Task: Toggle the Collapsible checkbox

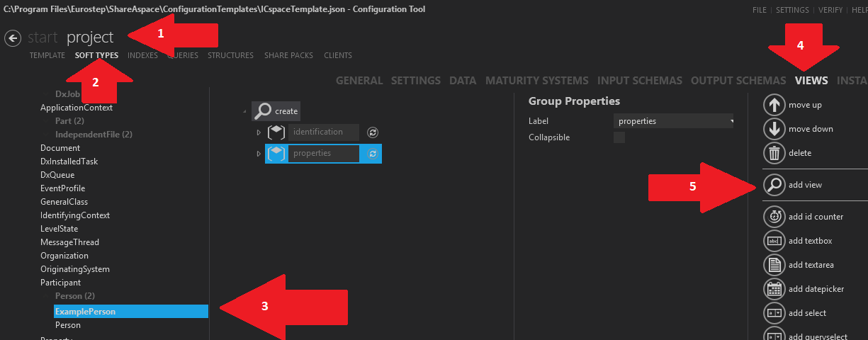Action: 619,137
